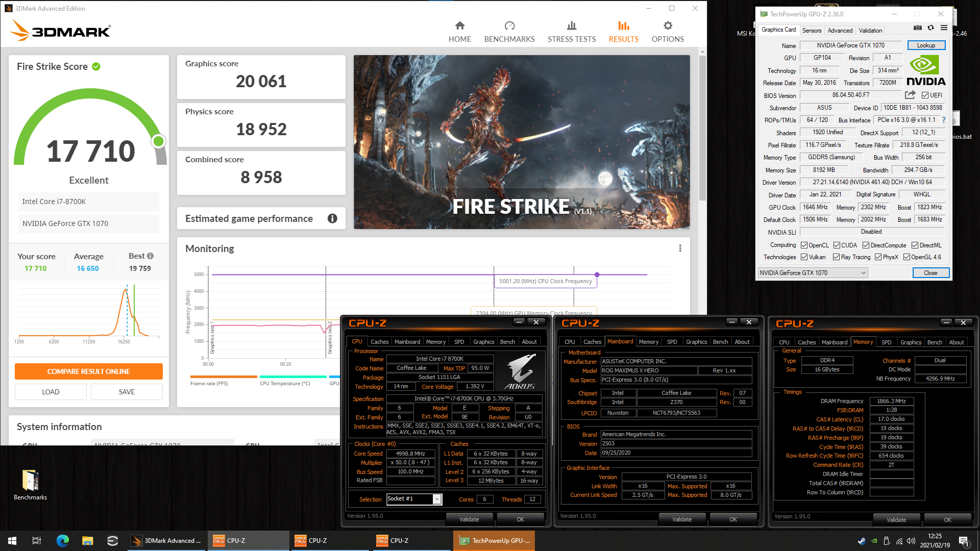Image resolution: width=980 pixels, height=551 pixels.
Task: Open GPU selector dropdown in GPU-Z
Action: pos(813,273)
